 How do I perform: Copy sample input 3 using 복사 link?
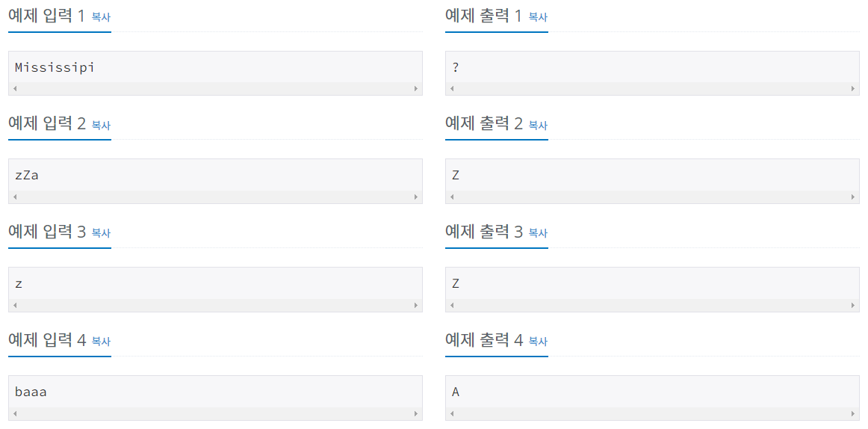101,234
